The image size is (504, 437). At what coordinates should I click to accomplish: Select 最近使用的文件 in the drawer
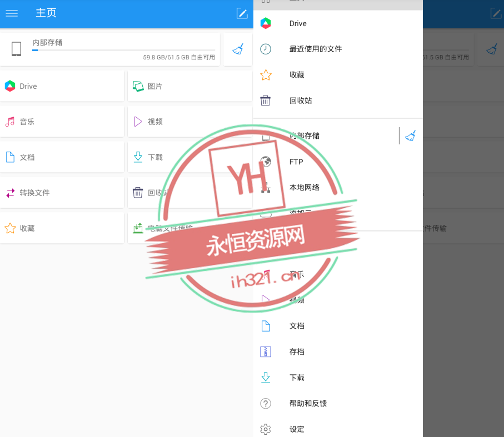coord(315,49)
